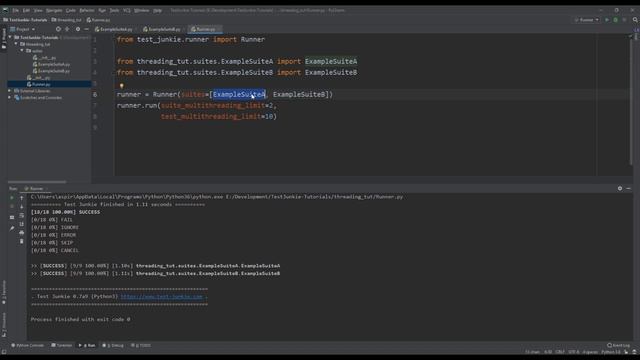Open the Tools menu
This screenshot has width=640, height=360.
point(114,10)
